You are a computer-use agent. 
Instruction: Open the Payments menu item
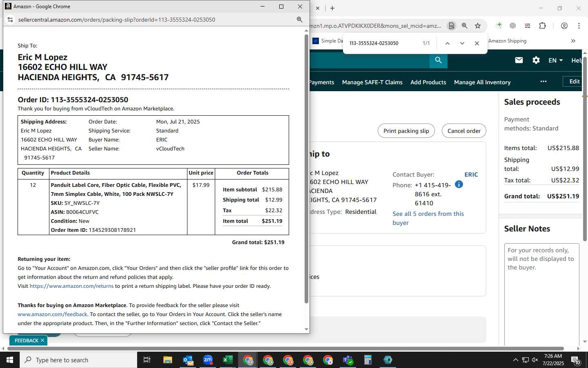322,82
